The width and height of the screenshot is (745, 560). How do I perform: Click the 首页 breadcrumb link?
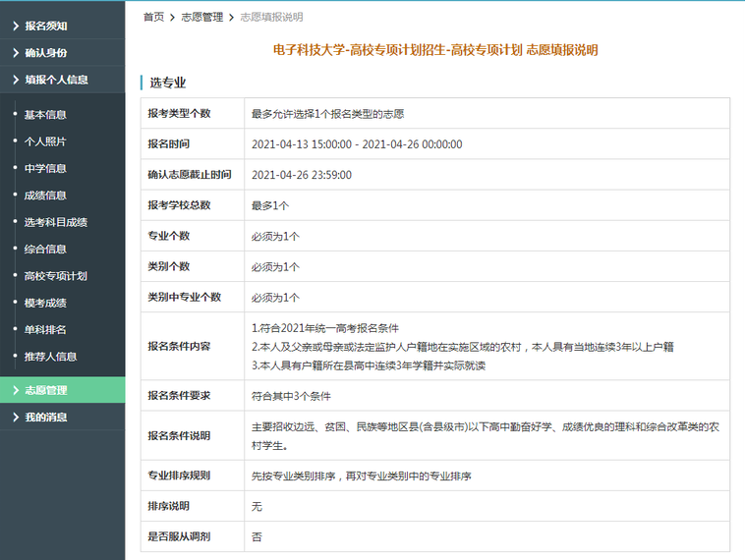153,17
